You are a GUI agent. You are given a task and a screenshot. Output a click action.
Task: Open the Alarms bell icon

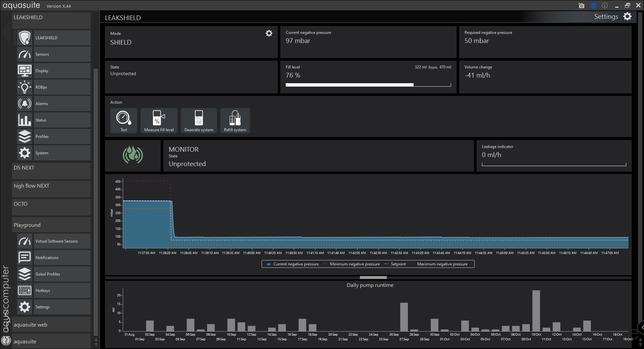25,104
